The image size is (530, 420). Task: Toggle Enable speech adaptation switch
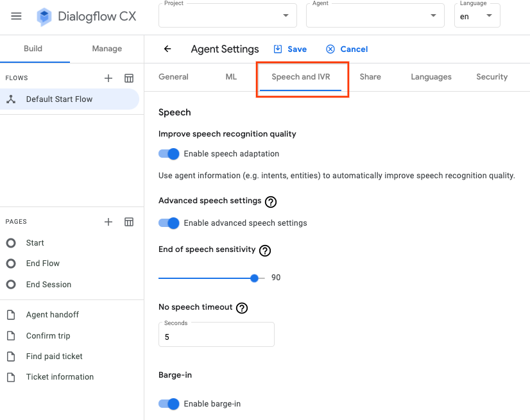coord(169,154)
